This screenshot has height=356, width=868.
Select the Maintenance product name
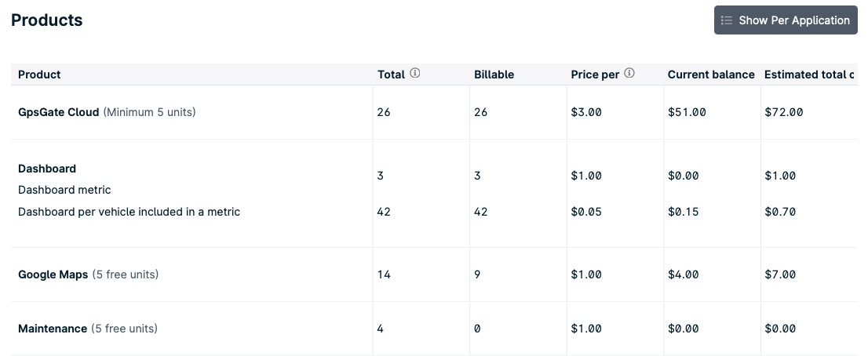53,329
